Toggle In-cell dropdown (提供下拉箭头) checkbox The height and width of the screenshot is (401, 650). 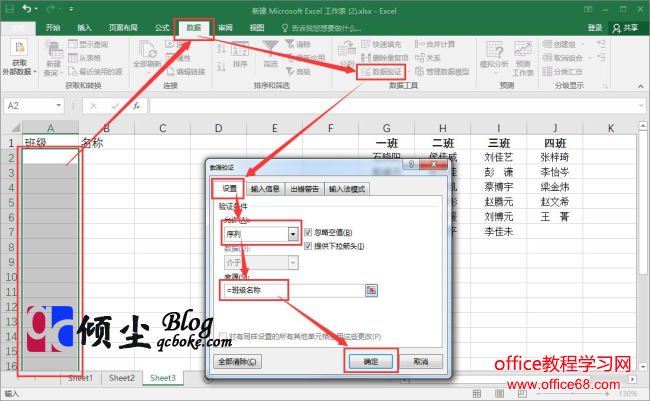pos(308,246)
